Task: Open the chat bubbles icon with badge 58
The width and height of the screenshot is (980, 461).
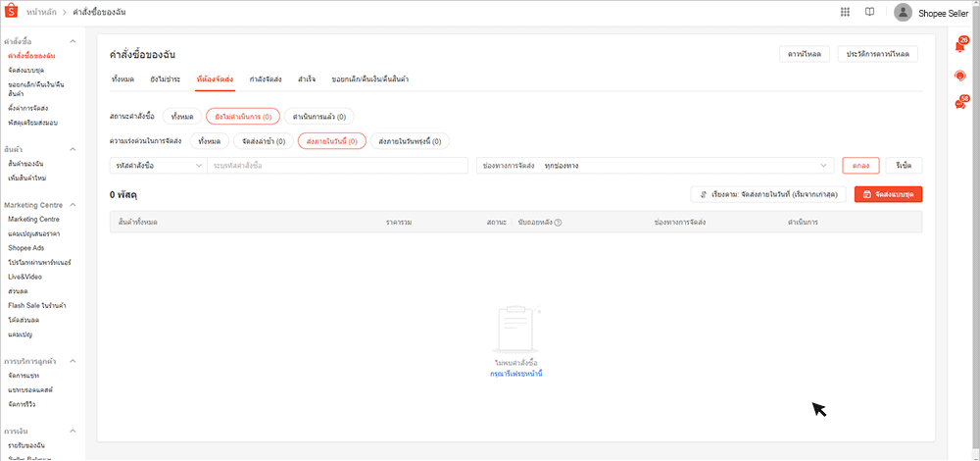Action: [x=961, y=103]
